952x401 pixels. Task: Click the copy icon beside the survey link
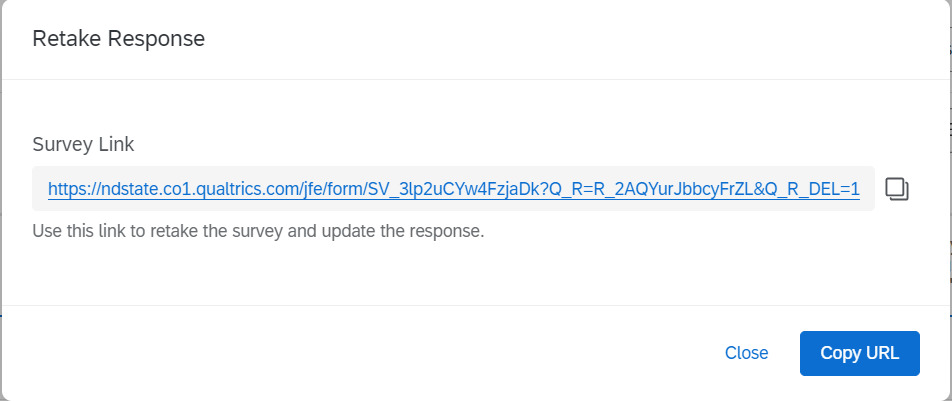[897, 189]
